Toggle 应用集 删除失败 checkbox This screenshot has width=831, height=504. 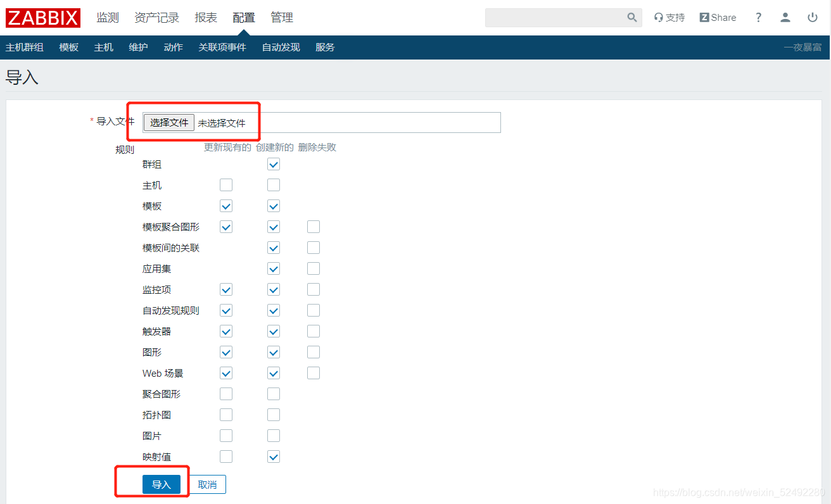click(x=314, y=268)
